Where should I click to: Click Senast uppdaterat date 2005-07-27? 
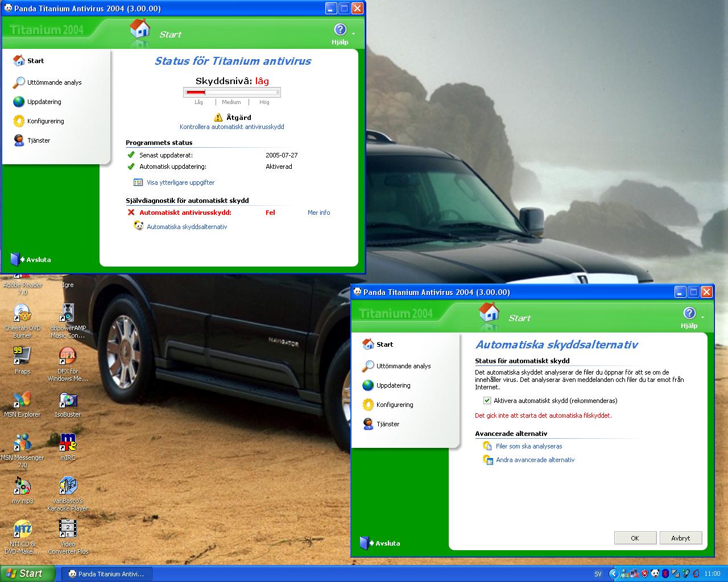click(282, 155)
